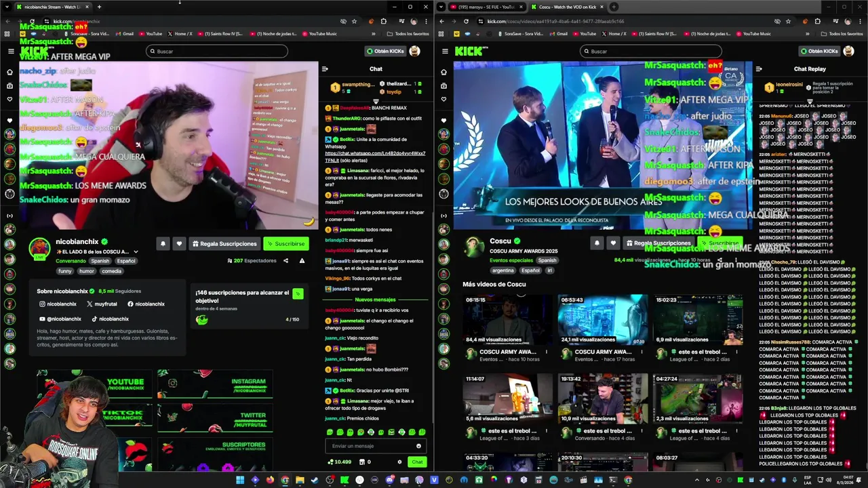Click green Chat send button
868x488 pixels.
pyautogui.click(x=417, y=462)
